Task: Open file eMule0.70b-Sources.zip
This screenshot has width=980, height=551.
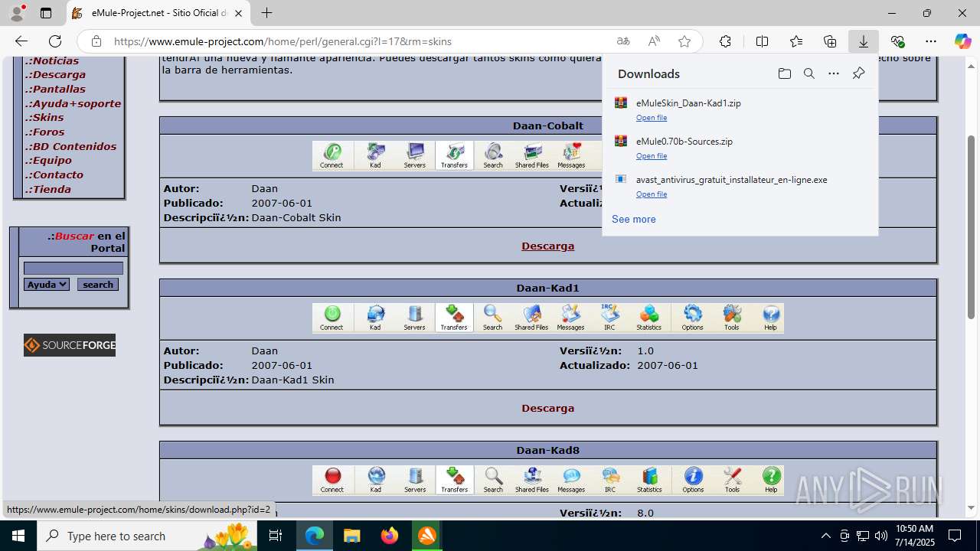Action: coord(652,156)
